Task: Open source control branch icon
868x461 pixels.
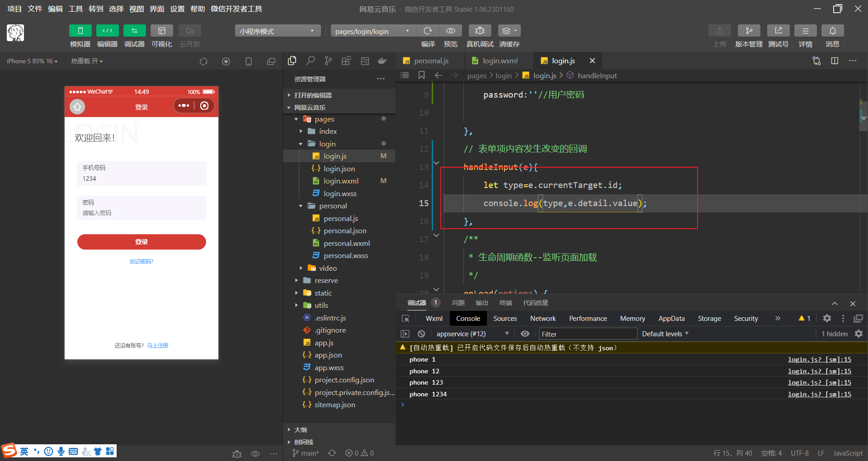Action: [x=328, y=61]
